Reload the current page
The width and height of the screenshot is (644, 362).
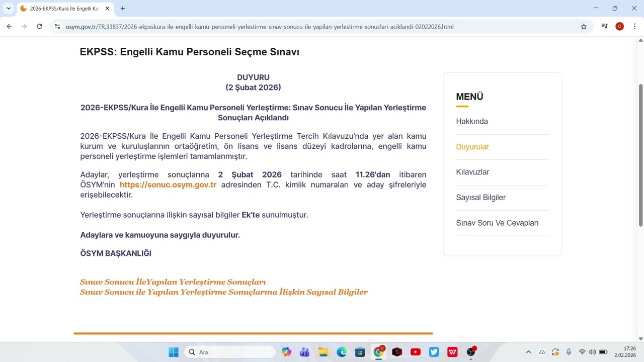pos(39,27)
